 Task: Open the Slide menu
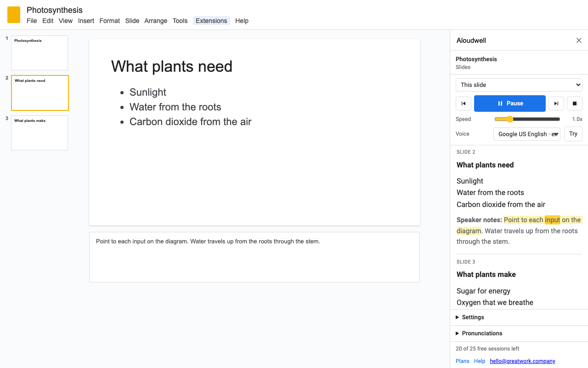click(132, 21)
